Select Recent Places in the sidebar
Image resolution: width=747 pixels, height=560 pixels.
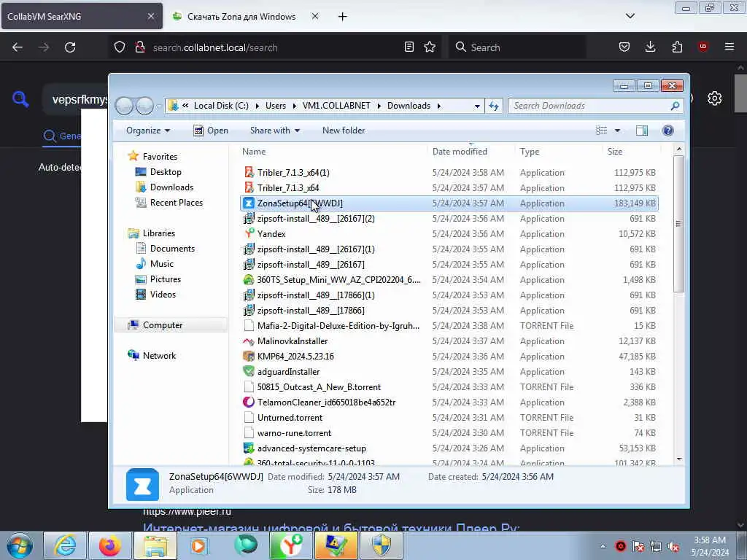[x=177, y=203]
